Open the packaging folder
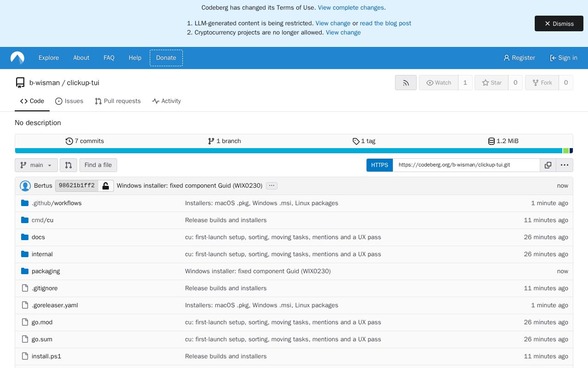This screenshot has height=368, width=588. coord(46,271)
